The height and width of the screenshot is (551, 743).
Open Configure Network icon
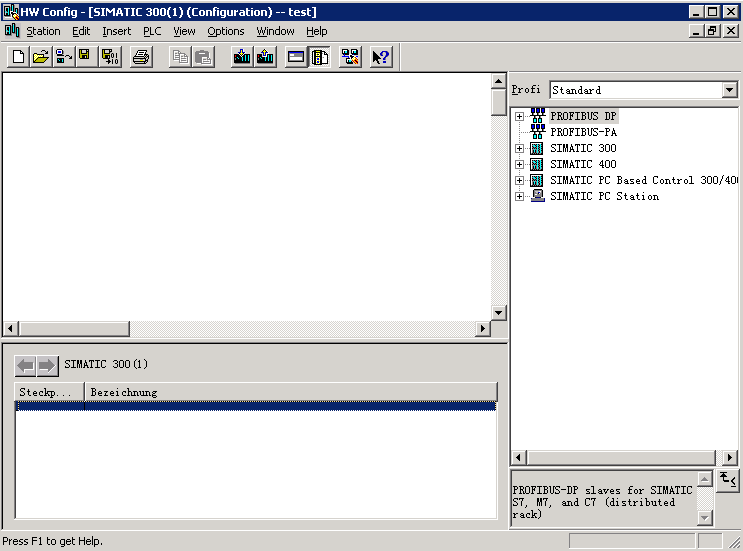coord(350,57)
